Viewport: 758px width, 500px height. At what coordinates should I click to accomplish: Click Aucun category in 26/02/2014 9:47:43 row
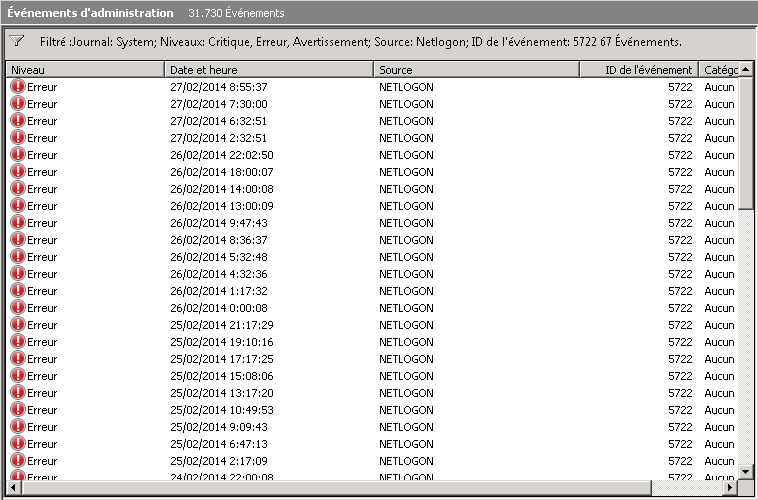(x=719, y=223)
